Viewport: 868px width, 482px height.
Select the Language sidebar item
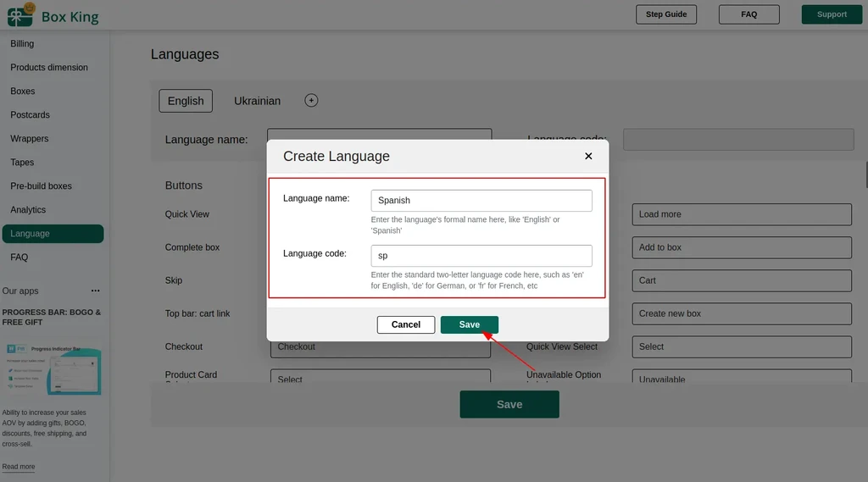(x=53, y=234)
